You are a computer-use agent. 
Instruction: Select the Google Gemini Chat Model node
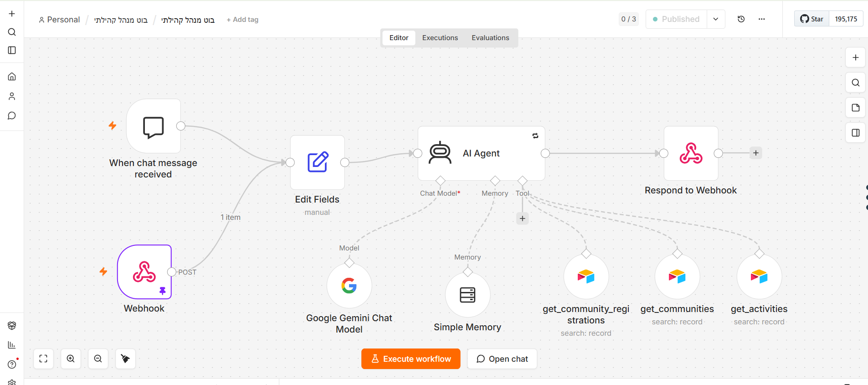[x=349, y=286]
